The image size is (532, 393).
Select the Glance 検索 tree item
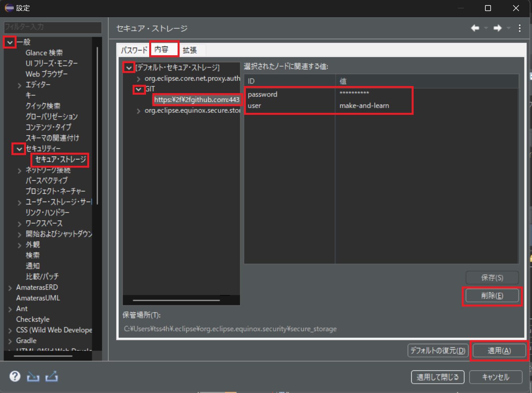tap(44, 52)
